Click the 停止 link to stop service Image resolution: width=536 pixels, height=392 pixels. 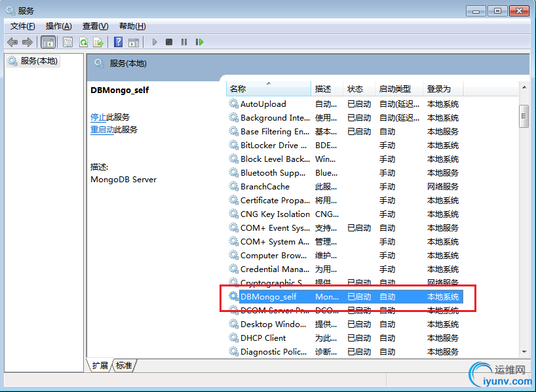[98, 117]
